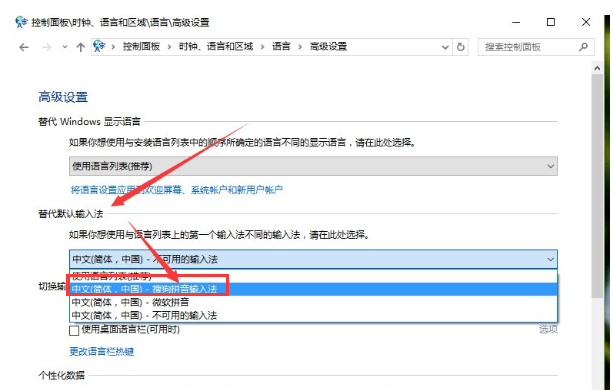The height and width of the screenshot is (390, 613).
Task: Open link 将语言设置应用到欢迎屏幕、系统帐户和新用户帐户
Action: 176,190
